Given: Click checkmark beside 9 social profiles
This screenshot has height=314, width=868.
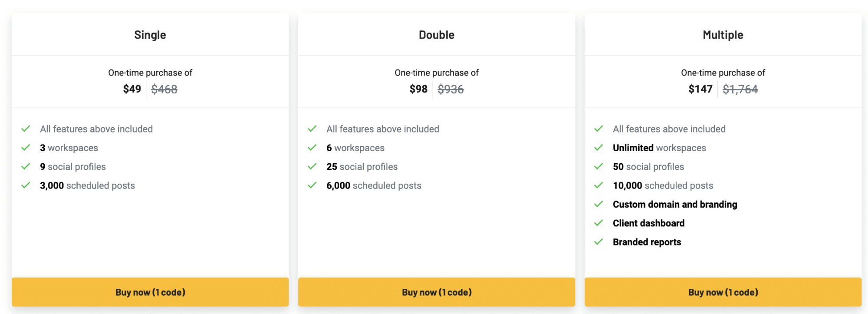Looking at the screenshot, I should click(x=26, y=166).
